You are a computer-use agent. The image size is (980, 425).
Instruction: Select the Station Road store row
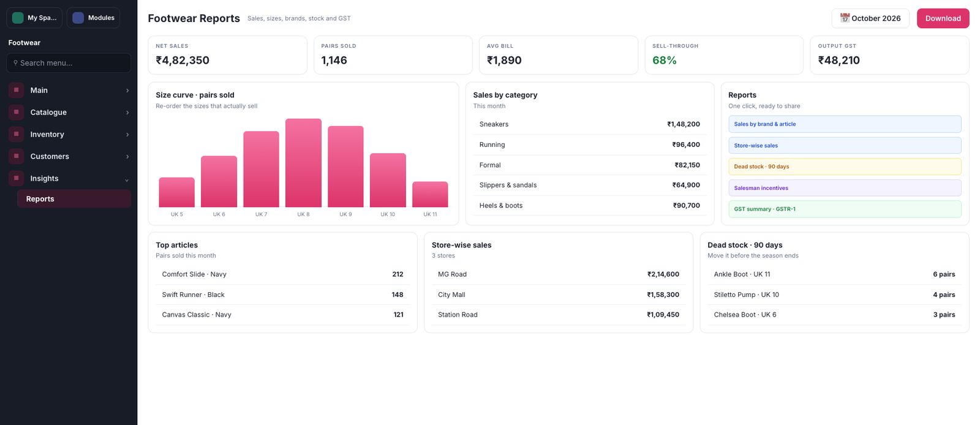click(x=559, y=315)
